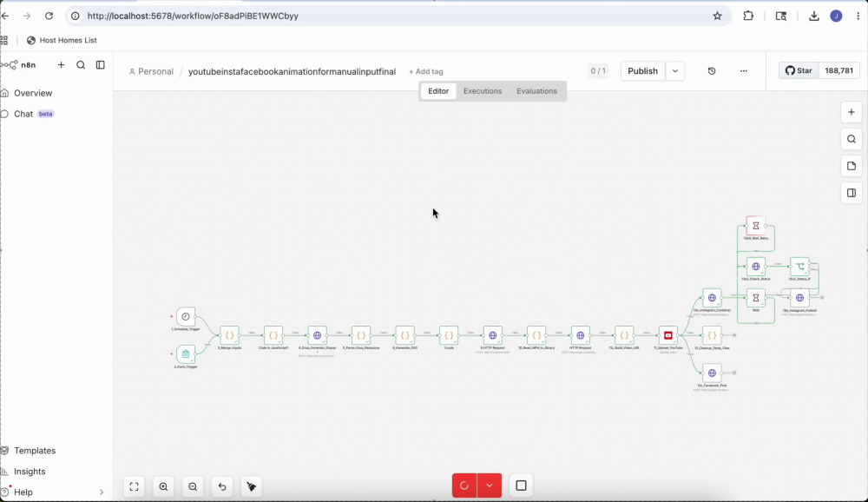This screenshot has height=502, width=868.
Task: Open the 2_Form_Trigger node
Action: 186,354
